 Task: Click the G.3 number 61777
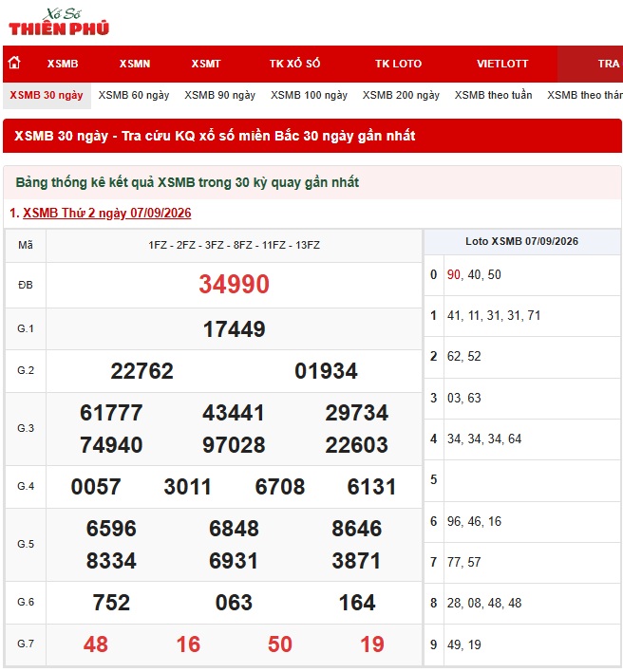(111, 413)
